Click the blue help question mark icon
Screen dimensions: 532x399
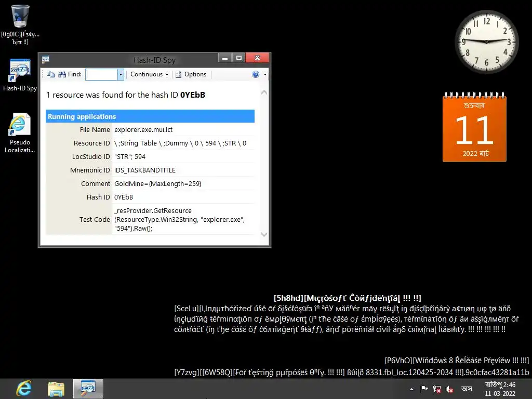pyautogui.click(x=256, y=74)
